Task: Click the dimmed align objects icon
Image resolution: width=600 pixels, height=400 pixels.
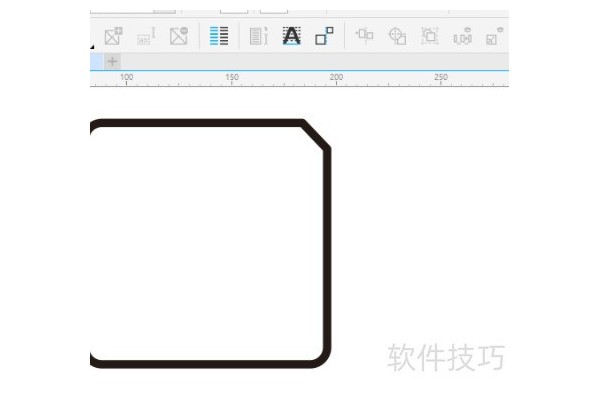Action: pos(365,35)
